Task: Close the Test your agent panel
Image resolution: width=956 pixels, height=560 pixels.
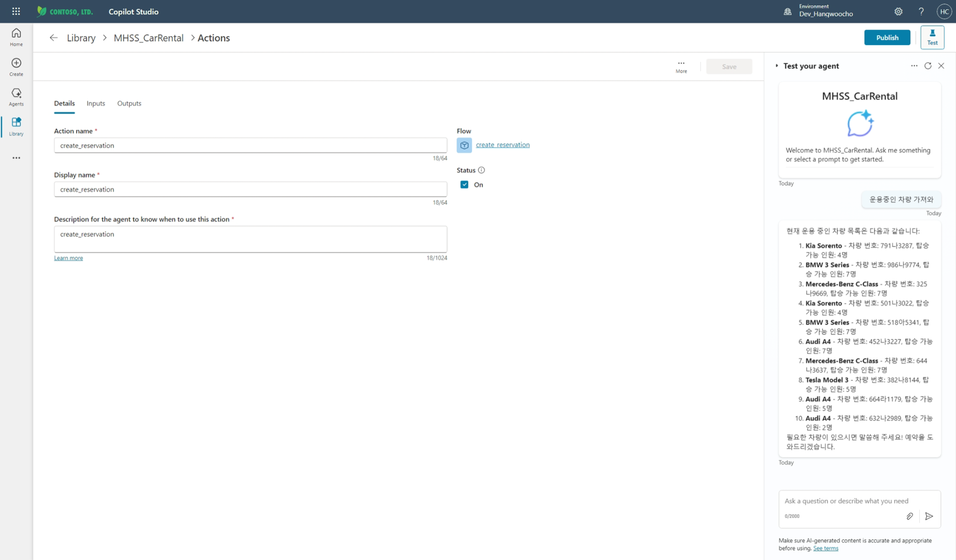Action: [x=941, y=66]
